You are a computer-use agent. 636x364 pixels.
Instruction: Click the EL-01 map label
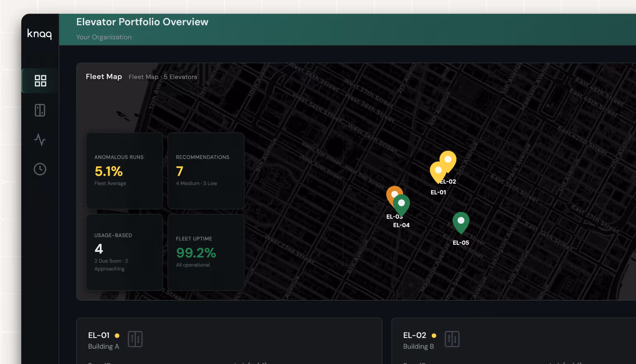[x=438, y=192]
